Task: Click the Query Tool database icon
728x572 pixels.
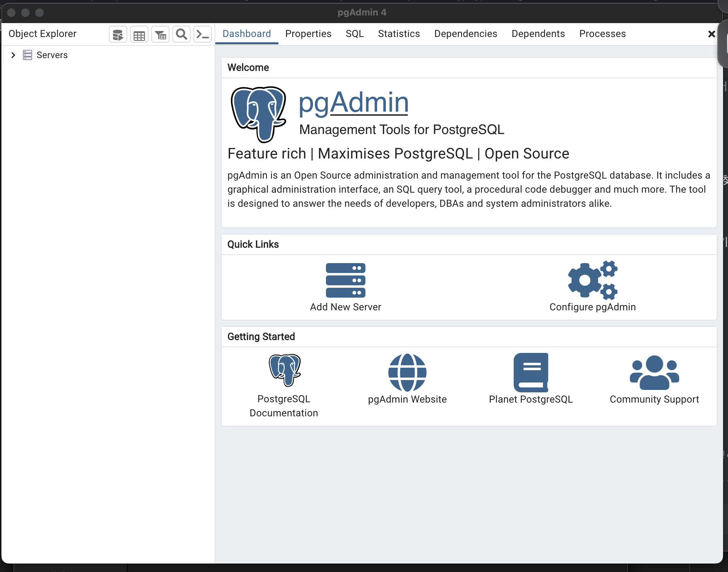Action: tap(118, 35)
